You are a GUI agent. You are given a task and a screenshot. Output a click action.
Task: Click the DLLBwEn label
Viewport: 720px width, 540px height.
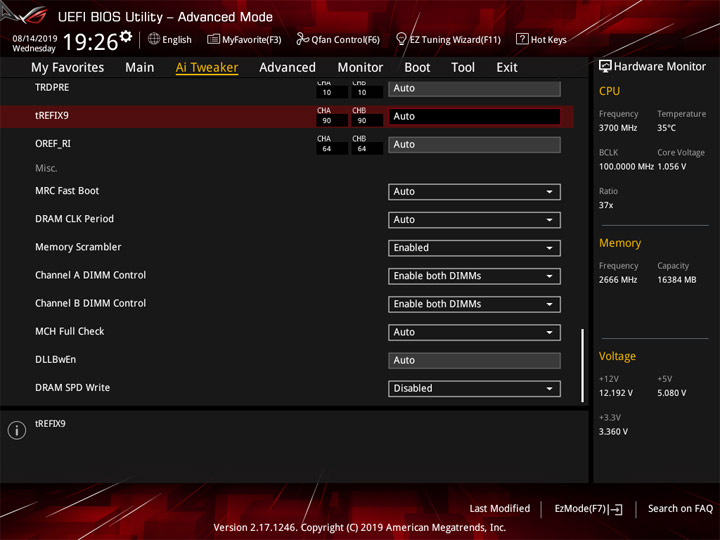coord(56,360)
